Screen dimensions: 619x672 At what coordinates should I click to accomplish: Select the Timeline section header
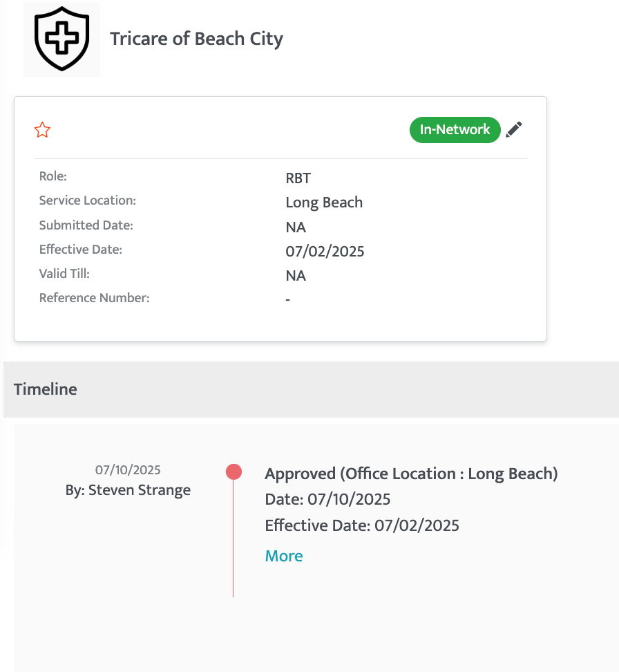(x=46, y=389)
